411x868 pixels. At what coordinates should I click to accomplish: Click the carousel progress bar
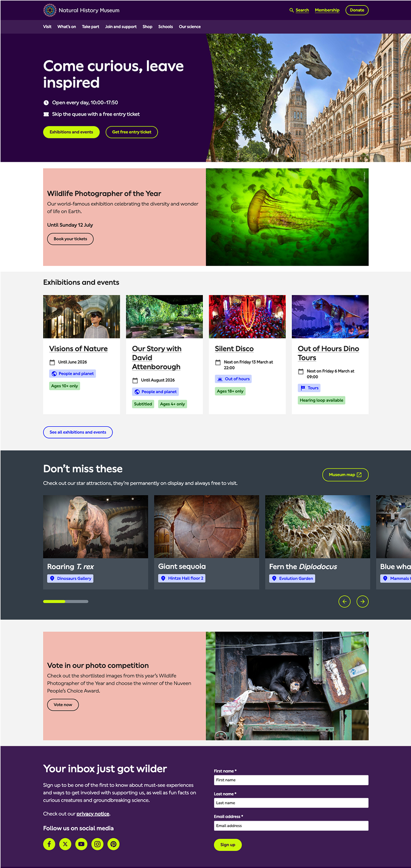[66, 601]
